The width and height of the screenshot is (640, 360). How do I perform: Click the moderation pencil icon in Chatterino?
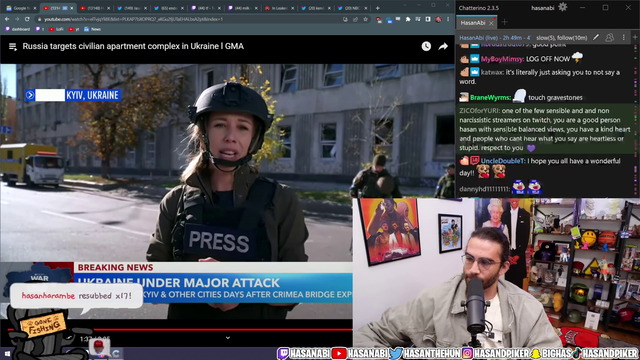(x=596, y=38)
